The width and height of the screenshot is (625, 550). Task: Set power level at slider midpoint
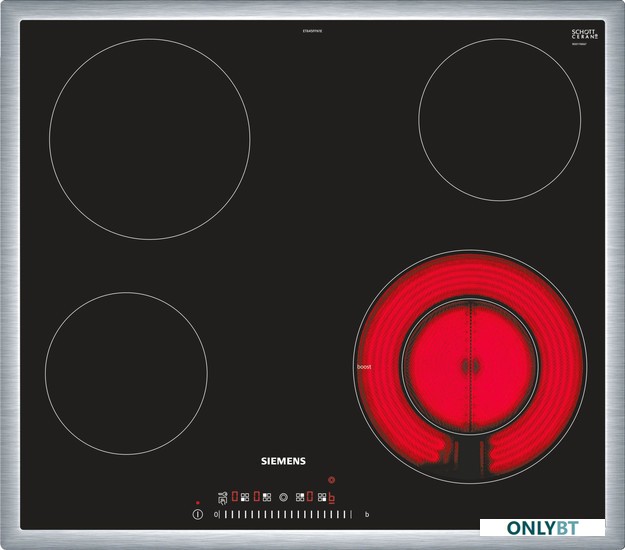285,514
